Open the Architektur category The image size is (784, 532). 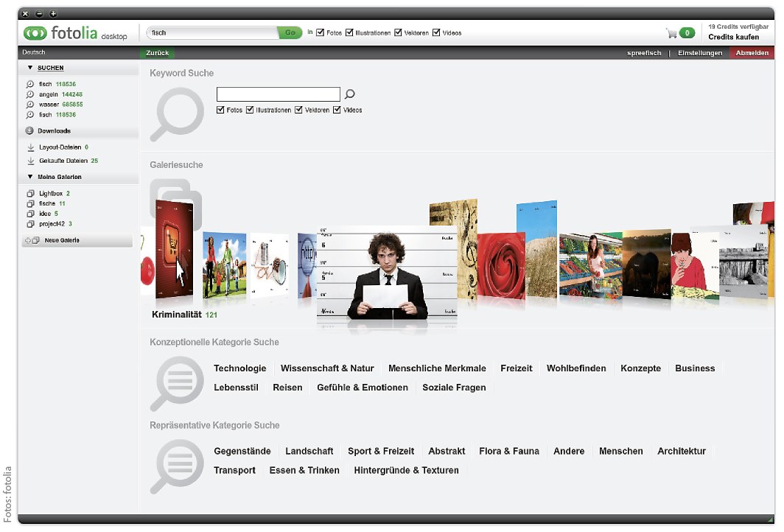[682, 452]
